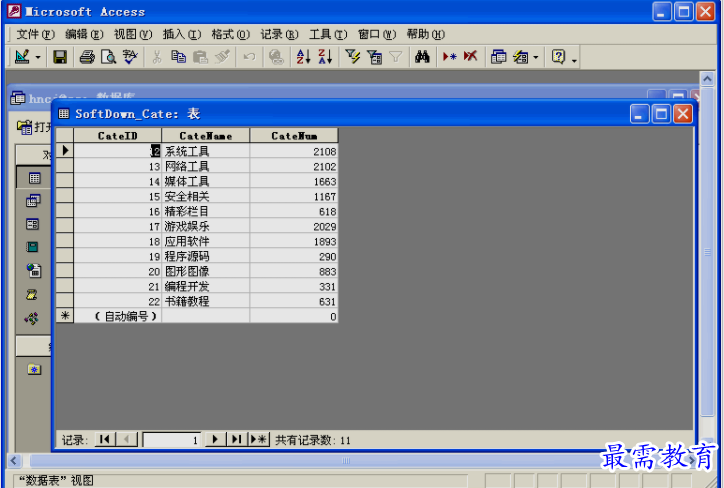
Task: Filter by form icon
Action: coord(374,57)
